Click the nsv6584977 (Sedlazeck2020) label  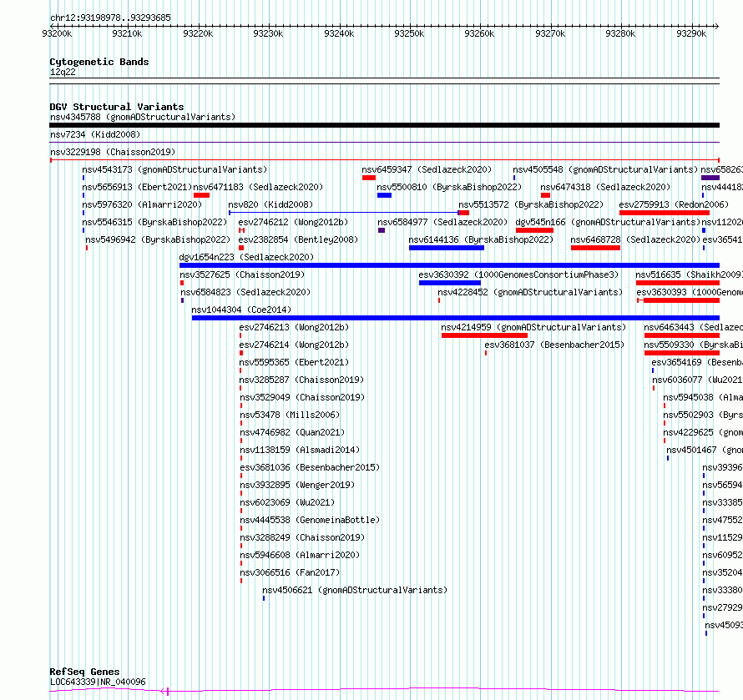442,222
